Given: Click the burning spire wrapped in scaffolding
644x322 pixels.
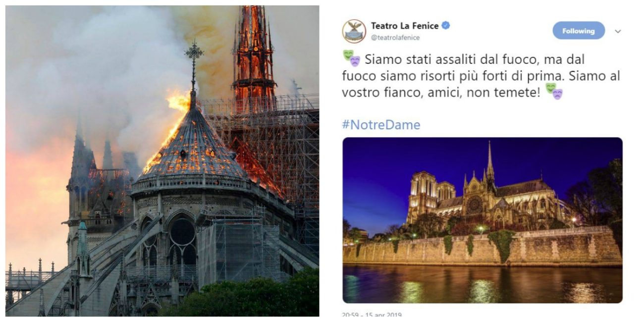Looking at the screenshot, I should tap(253, 54).
